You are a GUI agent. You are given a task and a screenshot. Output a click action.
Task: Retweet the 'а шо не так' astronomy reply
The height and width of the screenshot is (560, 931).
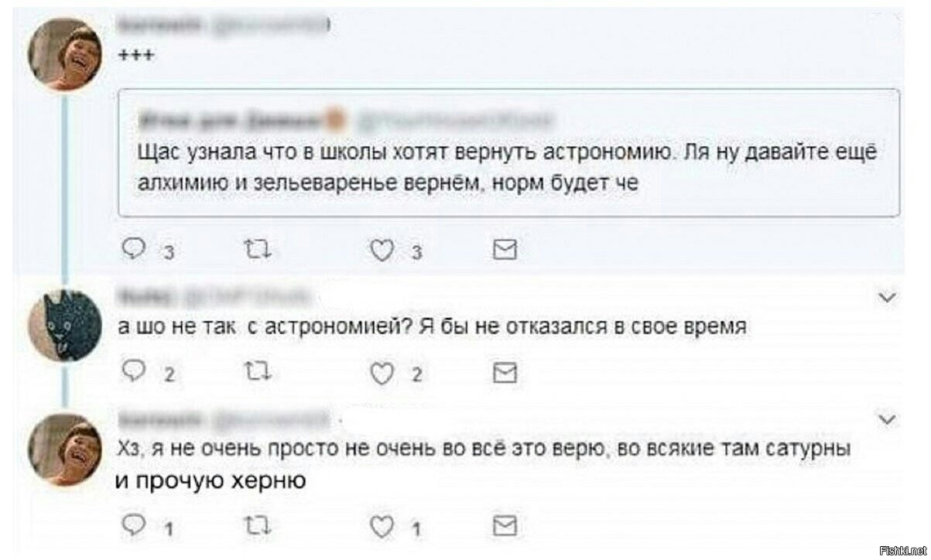[x=254, y=374]
